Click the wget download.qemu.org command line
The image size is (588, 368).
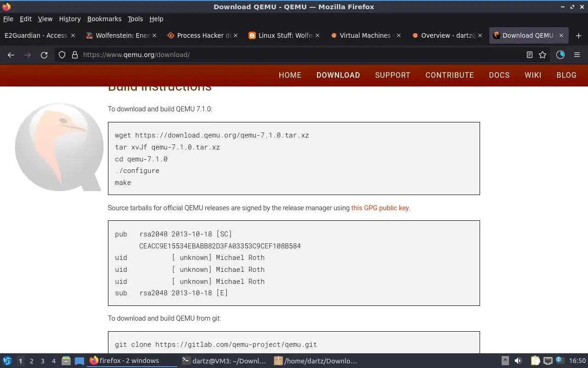212,135
